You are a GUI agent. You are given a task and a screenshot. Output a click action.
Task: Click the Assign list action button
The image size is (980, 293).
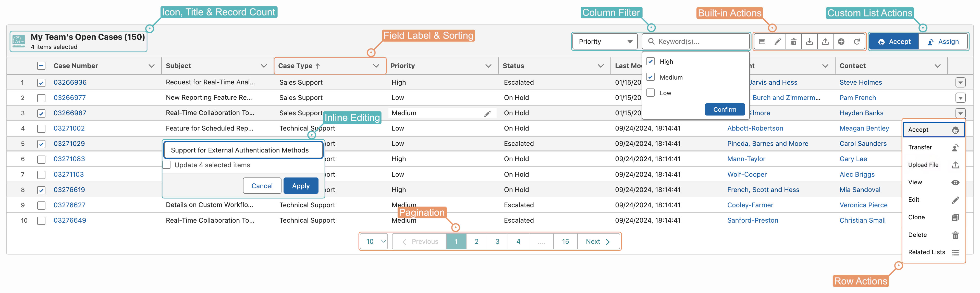tap(943, 42)
